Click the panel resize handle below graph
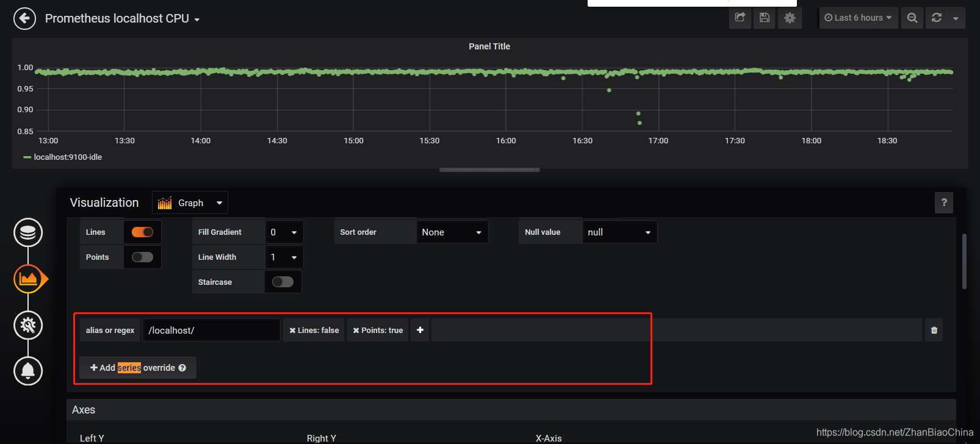Viewport: 980px width, 444px height. pyautogui.click(x=489, y=170)
